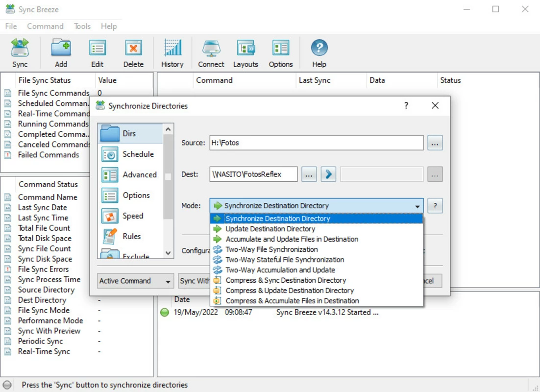Browse for Dest directory with first ellipsis button
This screenshot has height=392, width=540.
click(x=309, y=174)
